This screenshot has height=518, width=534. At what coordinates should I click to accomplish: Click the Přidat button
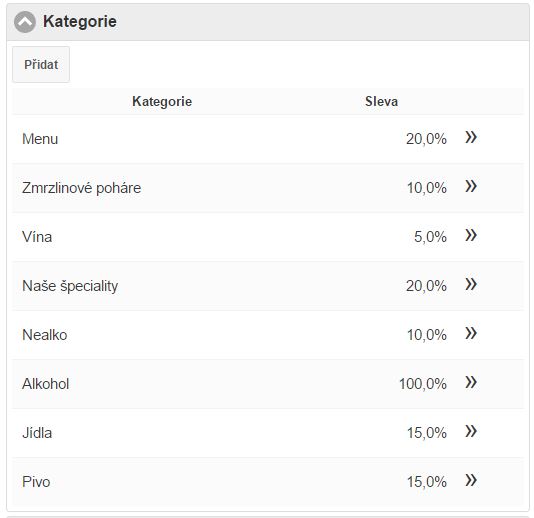click(41, 64)
